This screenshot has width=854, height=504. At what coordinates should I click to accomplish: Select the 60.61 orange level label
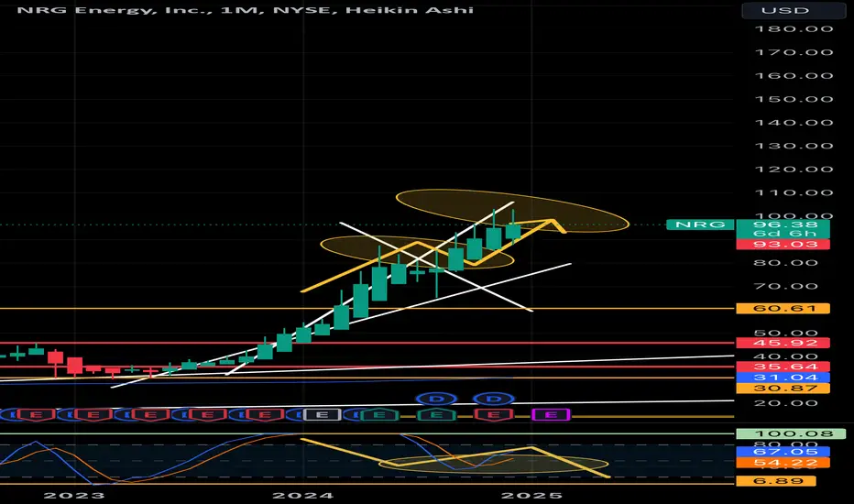click(783, 309)
